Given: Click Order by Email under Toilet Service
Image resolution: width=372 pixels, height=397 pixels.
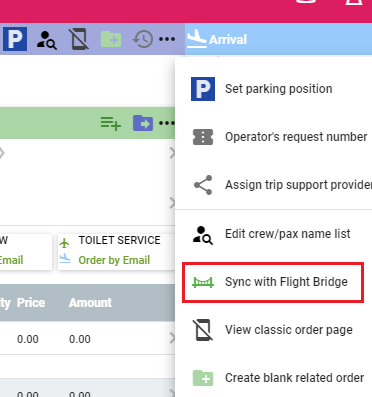Looking at the screenshot, I should pos(114,260).
